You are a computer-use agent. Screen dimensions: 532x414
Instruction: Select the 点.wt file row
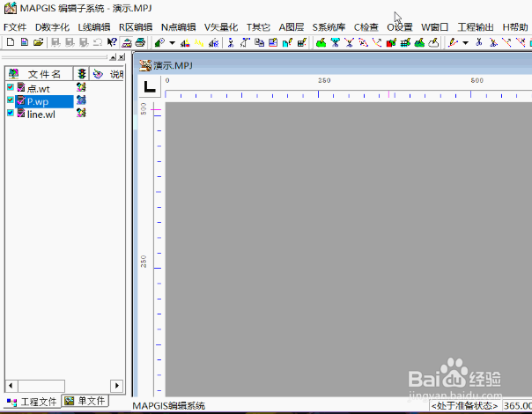(38, 87)
